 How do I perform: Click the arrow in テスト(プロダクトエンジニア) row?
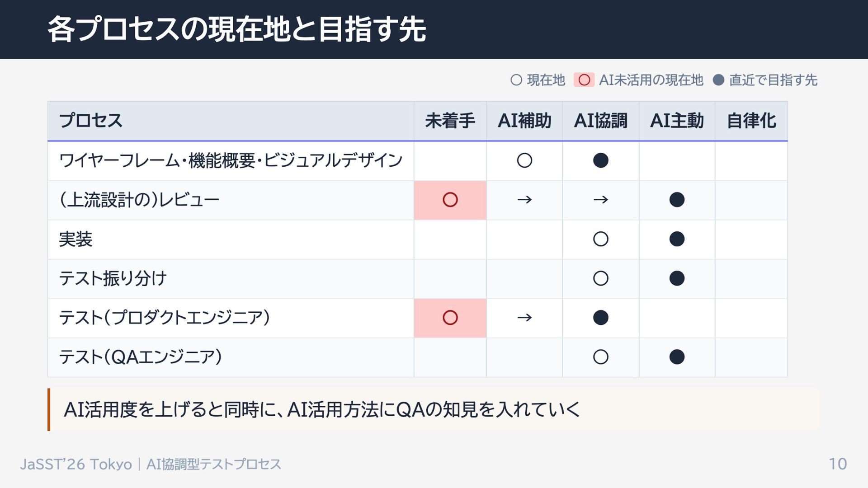[x=524, y=318]
